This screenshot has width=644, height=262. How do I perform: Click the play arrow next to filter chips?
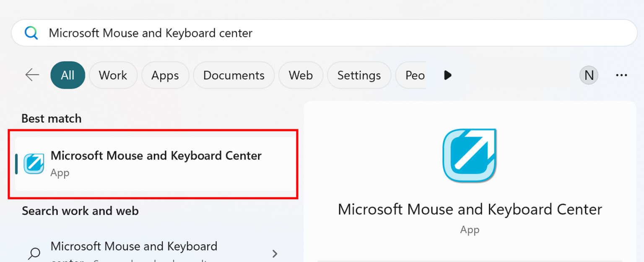(x=447, y=75)
